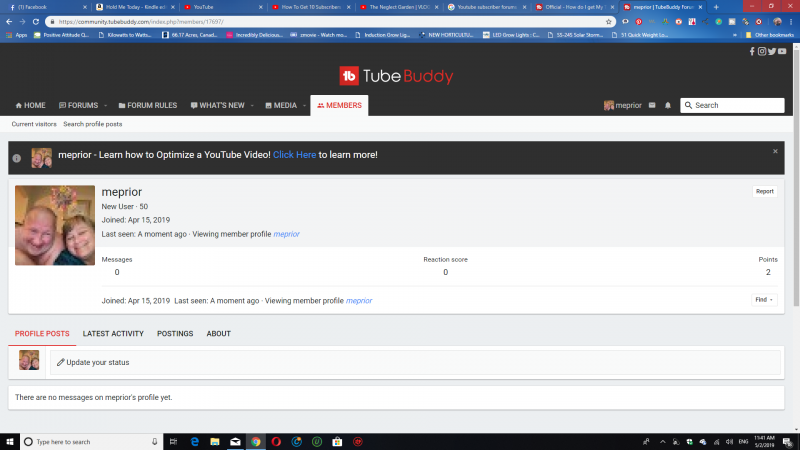Click the TubeBuddy logo
800x450 pixels.
[397, 75]
